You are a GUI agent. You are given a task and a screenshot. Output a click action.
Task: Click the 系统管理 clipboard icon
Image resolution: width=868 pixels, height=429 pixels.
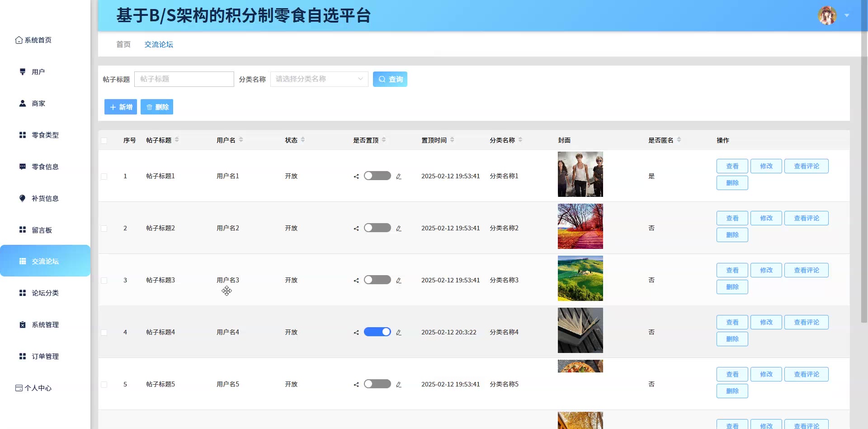[x=23, y=325]
